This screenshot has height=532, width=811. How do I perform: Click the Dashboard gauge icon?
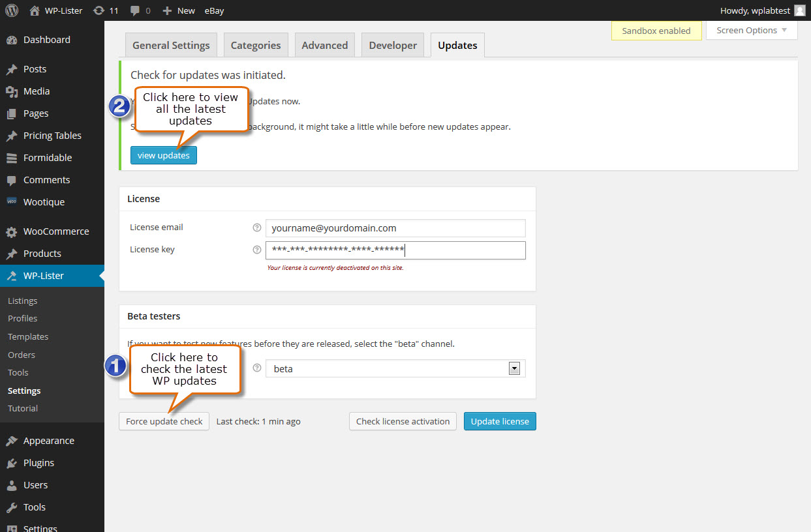[x=12, y=40]
